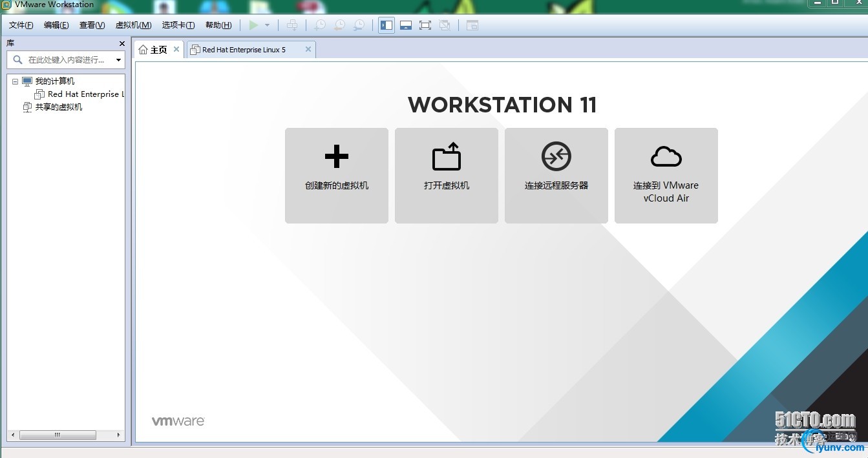Click the 库 panel title text
The width and height of the screenshot is (868, 458).
[x=10, y=43]
